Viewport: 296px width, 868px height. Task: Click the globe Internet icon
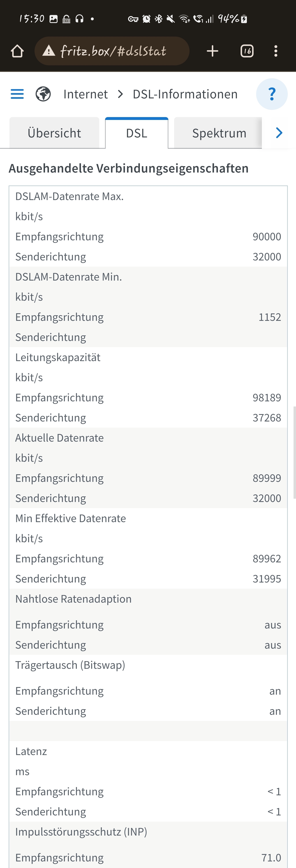coord(43,94)
